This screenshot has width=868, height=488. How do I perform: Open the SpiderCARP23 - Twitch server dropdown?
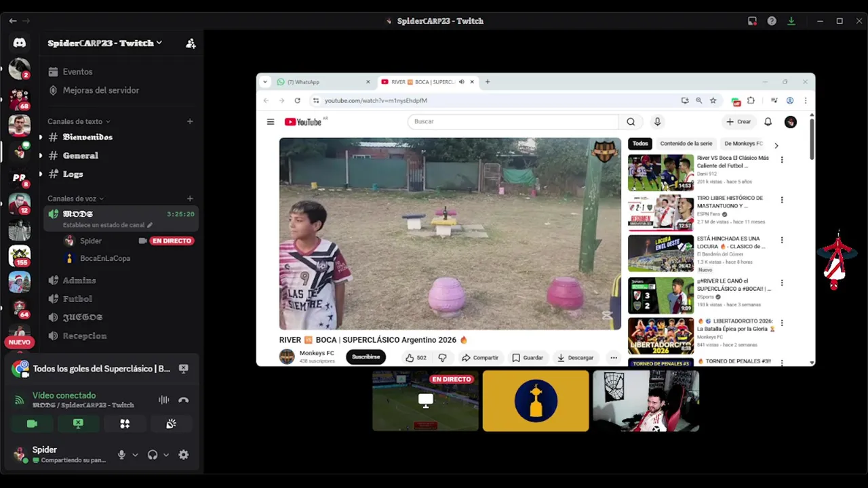[105, 43]
